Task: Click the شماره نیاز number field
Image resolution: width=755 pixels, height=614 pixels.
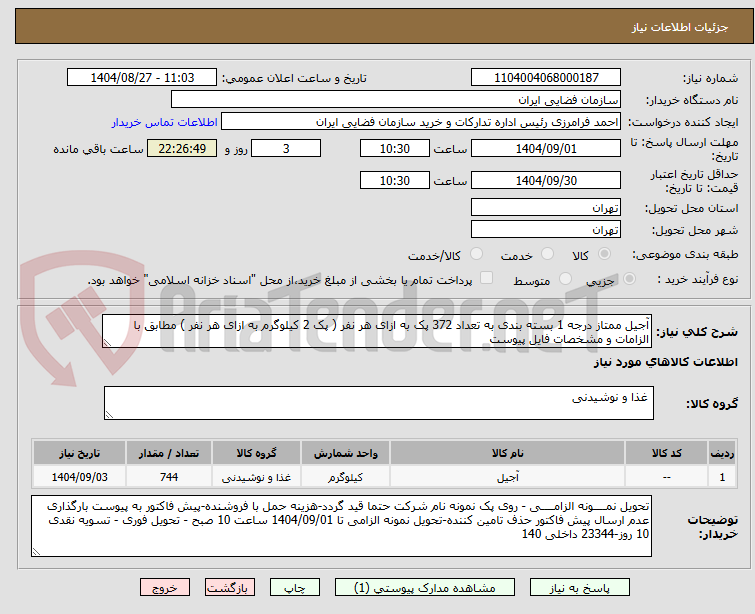Action: [546, 78]
